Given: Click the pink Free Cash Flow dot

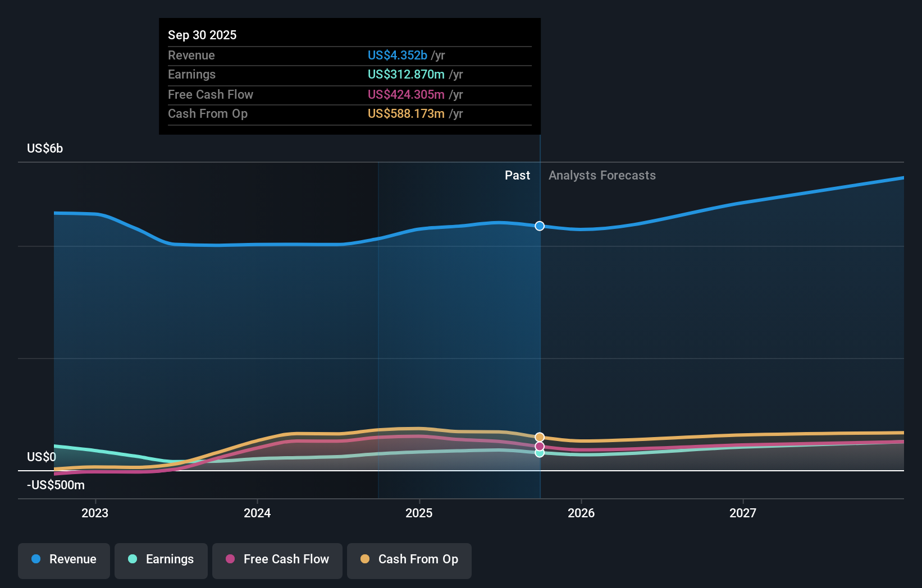Looking at the screenshot, I should [230, 559].
